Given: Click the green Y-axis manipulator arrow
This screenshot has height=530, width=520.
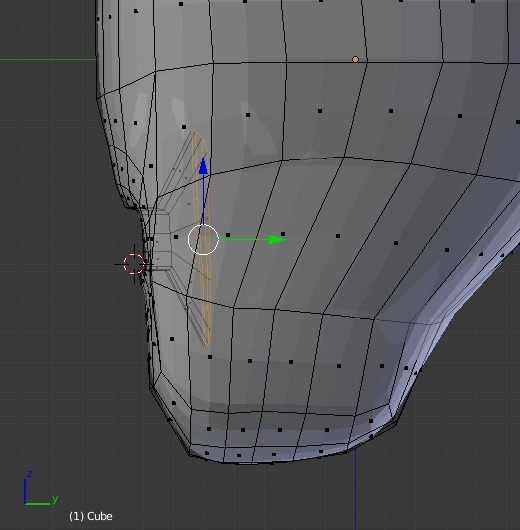Looking at the screenshot, I should coord(277,239).
